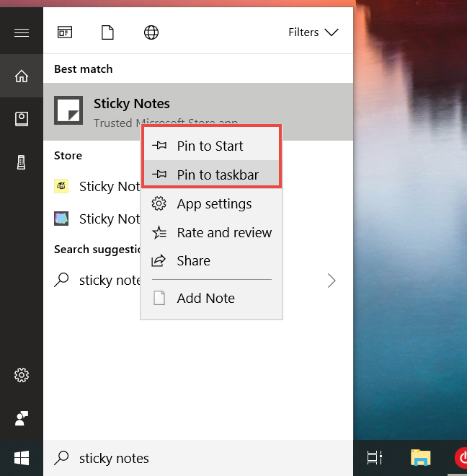Click the Feedback person icon in sidebar

pyautogui.click(x=22, y=418)
